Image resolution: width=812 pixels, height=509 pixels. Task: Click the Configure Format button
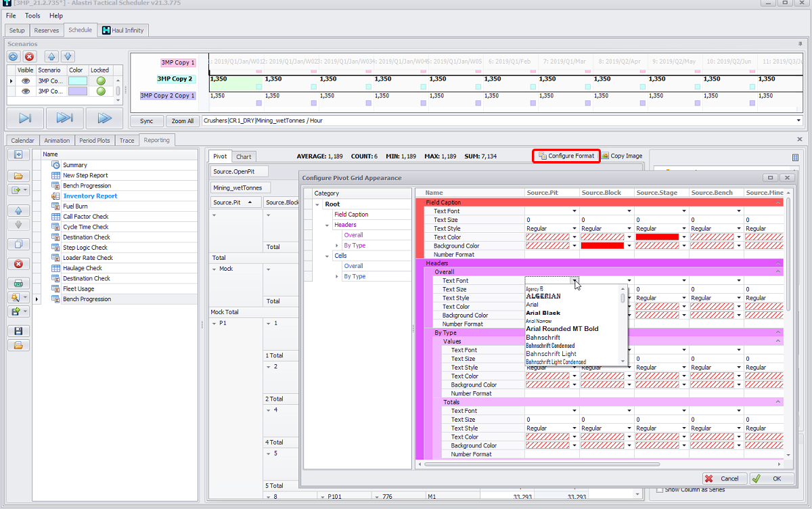(566, 156)
